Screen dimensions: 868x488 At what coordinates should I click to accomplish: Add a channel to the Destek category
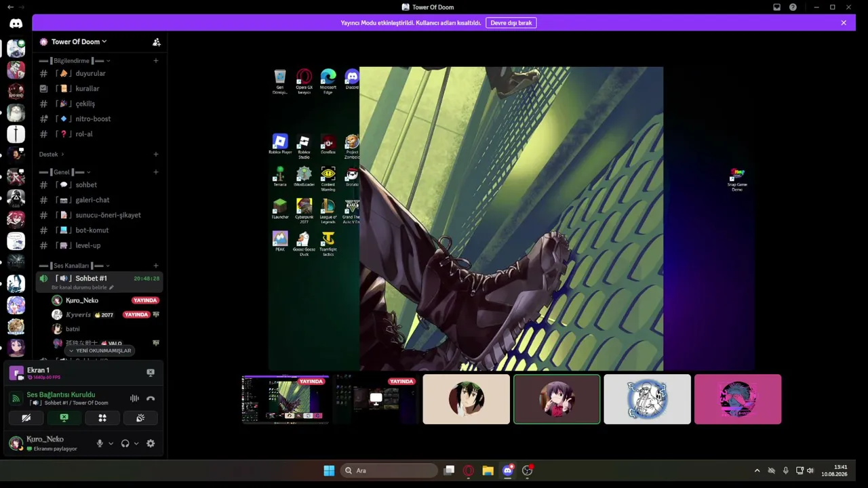point(156,155)
